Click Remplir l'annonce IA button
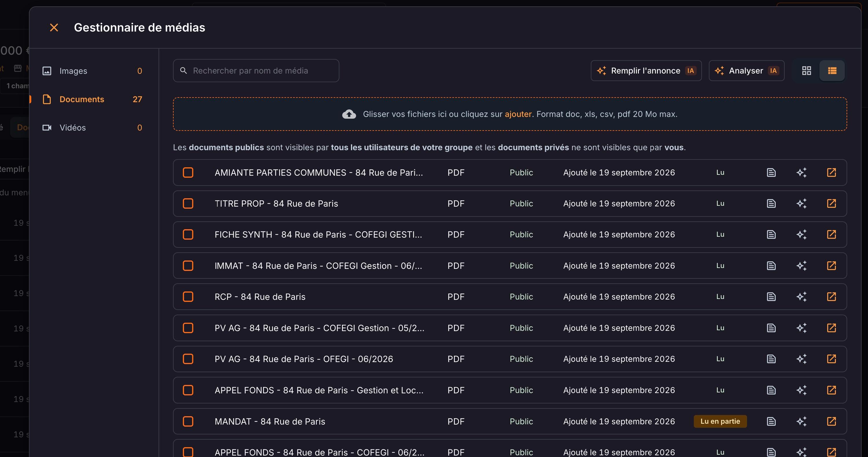Screen dimensions: 868x457 pos(646,71)
